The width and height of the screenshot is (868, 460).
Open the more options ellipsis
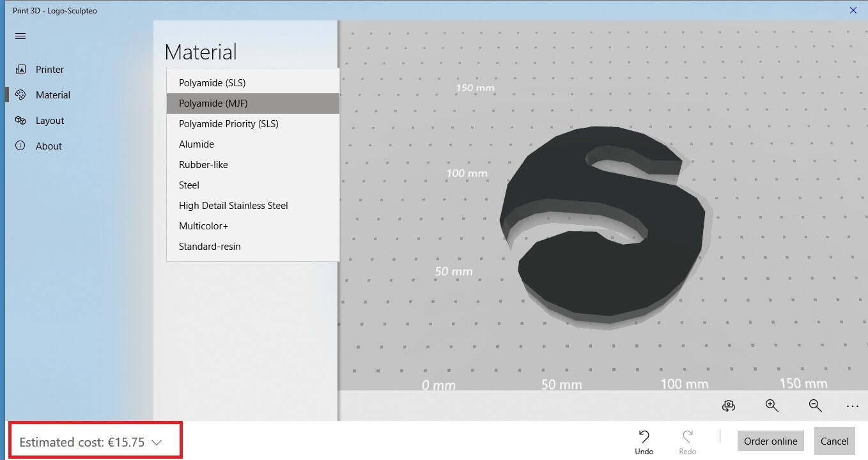[852, 406]
